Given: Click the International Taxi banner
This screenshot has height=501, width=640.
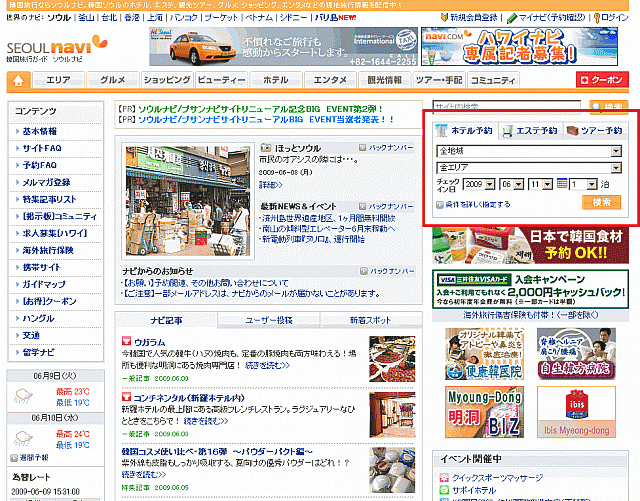Looking at the screenshot, I should [x=283, y=46].
